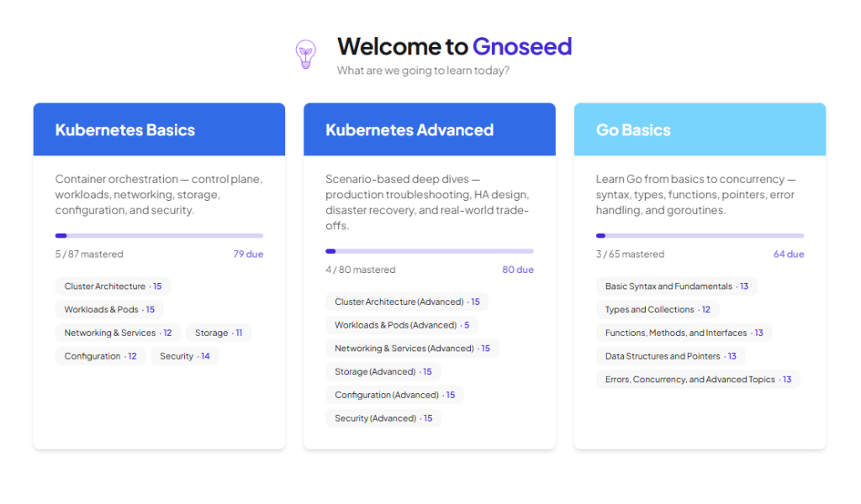Click the Kubernetes Basics progress bar
Viewport: 861px width, 504px height.
click(x=159, y=236)
